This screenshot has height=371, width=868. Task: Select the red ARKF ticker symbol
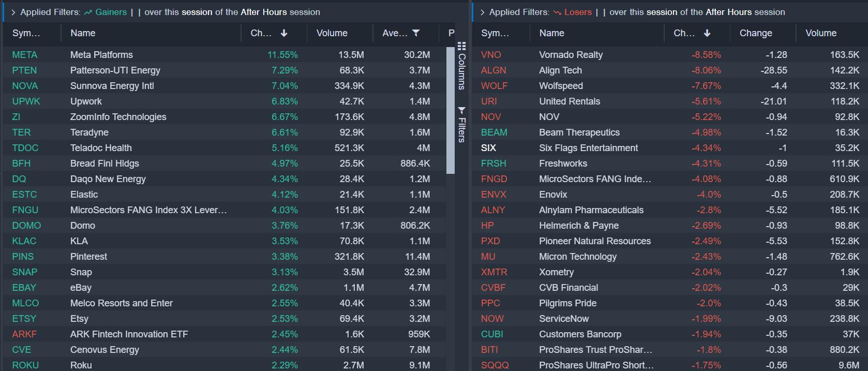click(24, 334)
